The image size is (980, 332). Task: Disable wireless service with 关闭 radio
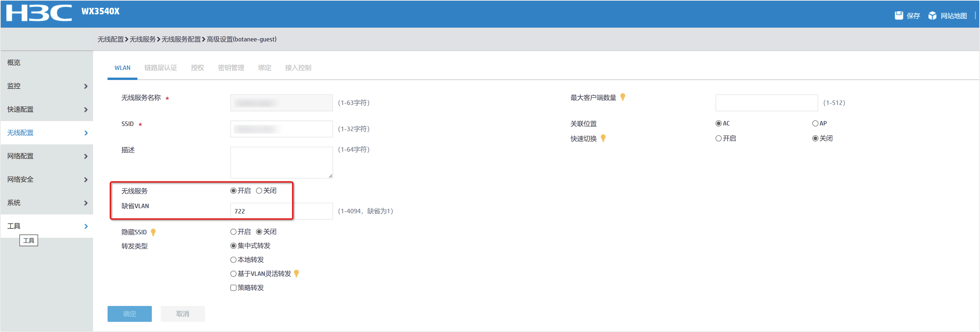pos(259,191)
